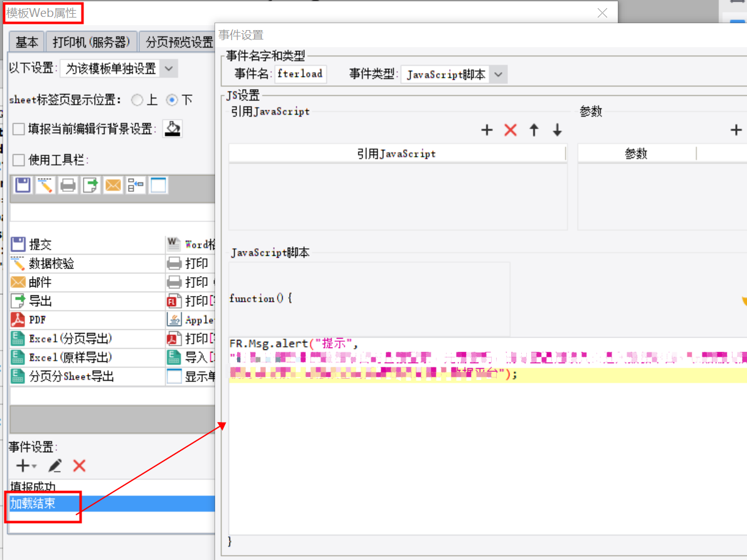Click the printer icon in toolbar preview

point(68,185)
